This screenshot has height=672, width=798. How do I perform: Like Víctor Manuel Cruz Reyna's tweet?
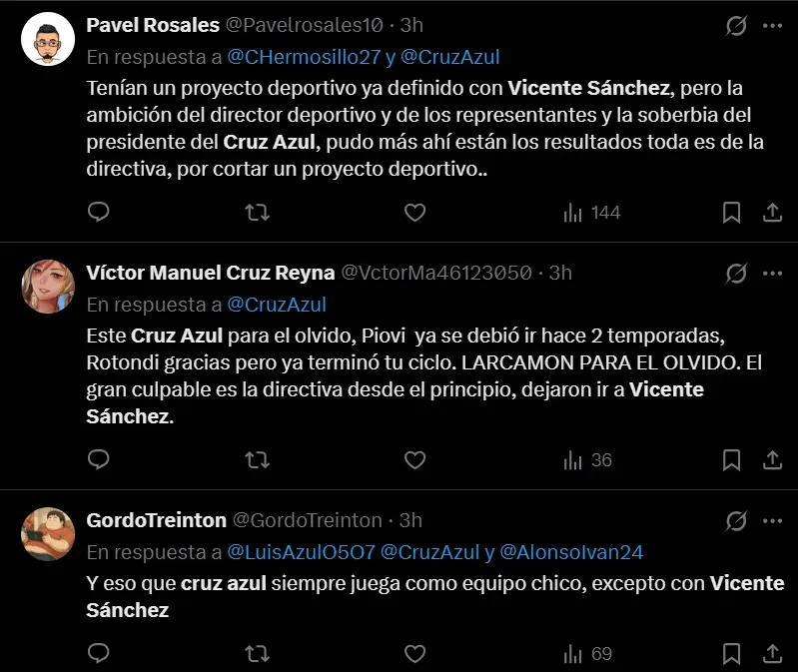414,460
